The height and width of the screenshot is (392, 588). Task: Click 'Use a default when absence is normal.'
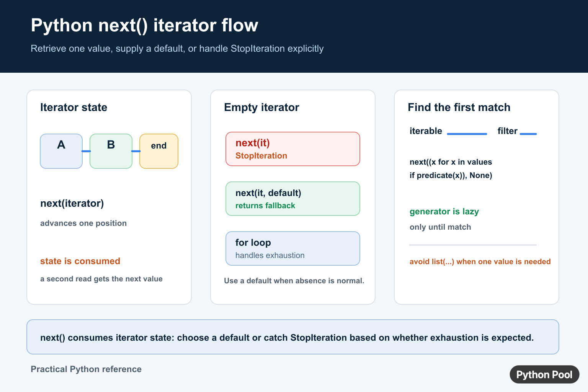point(294,281)
